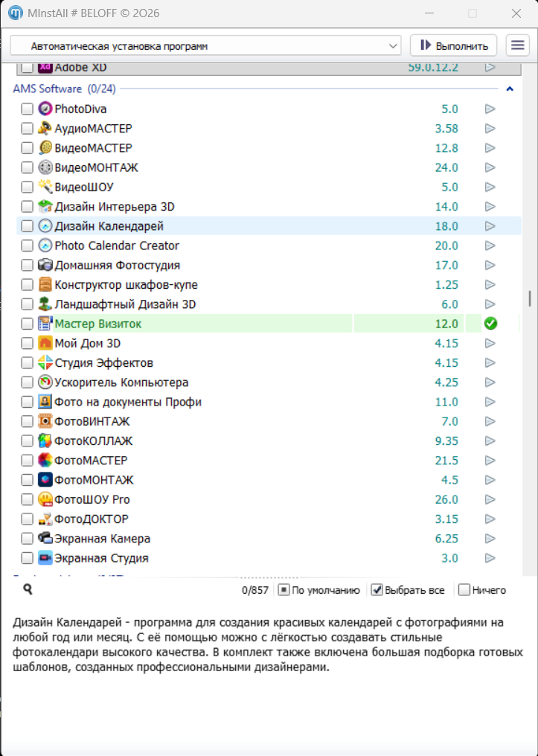The width and height of the screenshot is (538, 756).
Task: Tick the Мастер Визиток checkbox
Action: click(27, 324)
